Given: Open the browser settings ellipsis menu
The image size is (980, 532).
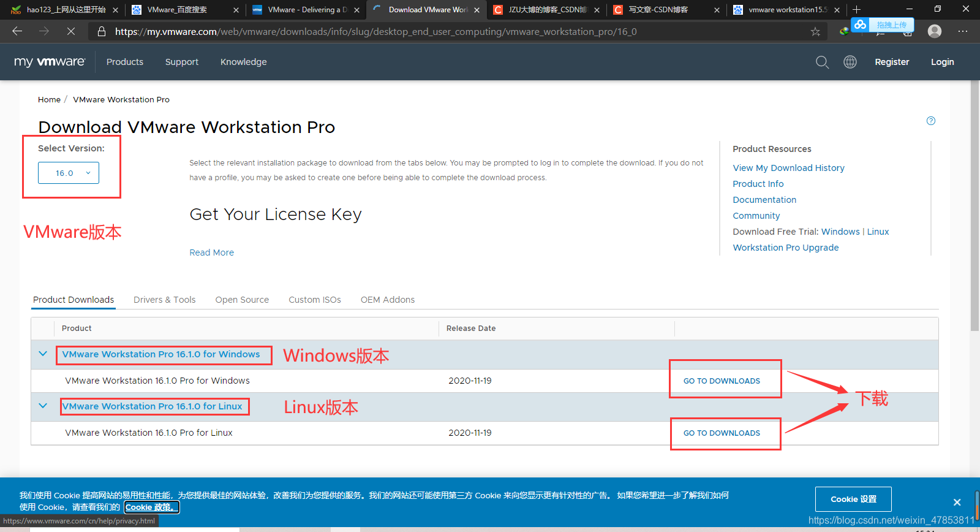Looking at the screenshot, I should [963, 31].
